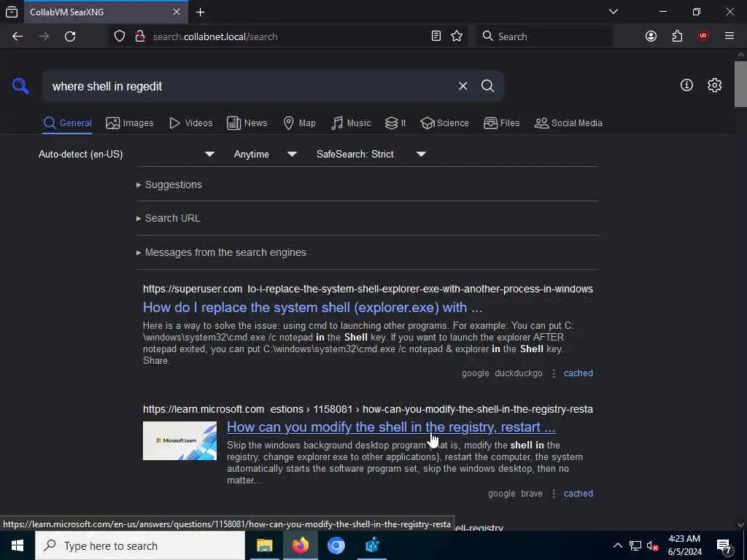Submit search with magnifier button
The height and width of the screenshot is (560, 747).
[488, 86]
